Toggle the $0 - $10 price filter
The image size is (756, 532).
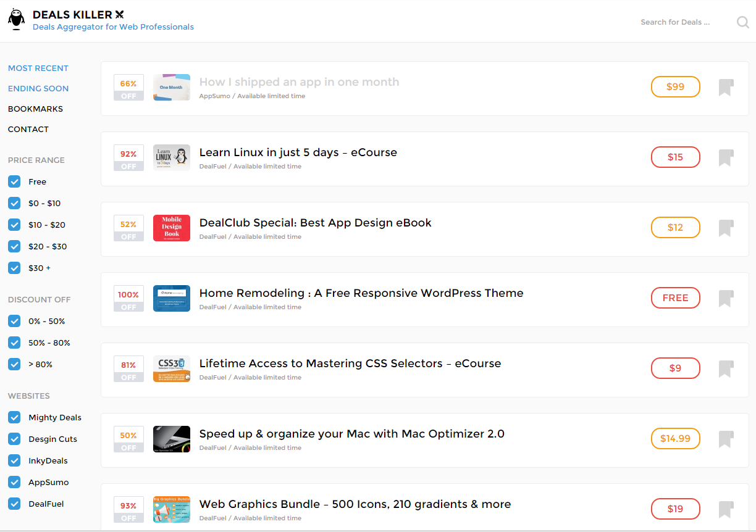click(14, 203)
